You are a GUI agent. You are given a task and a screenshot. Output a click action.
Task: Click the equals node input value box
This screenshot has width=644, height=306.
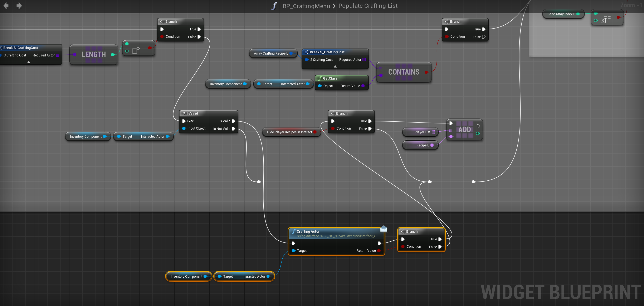pyautogui.click(x=603, y=21)
